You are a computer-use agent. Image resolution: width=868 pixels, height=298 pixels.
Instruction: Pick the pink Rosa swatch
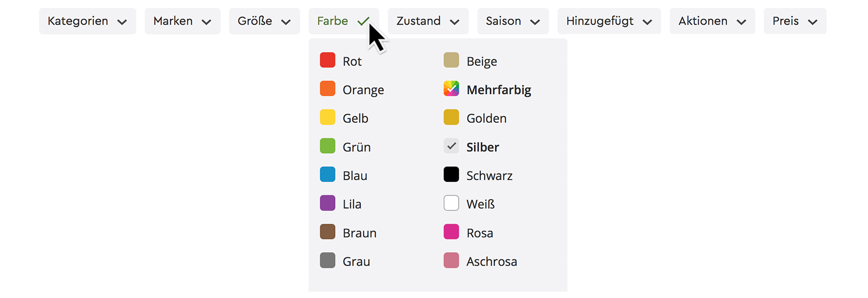pyautogui.click(x=451, y=232)
